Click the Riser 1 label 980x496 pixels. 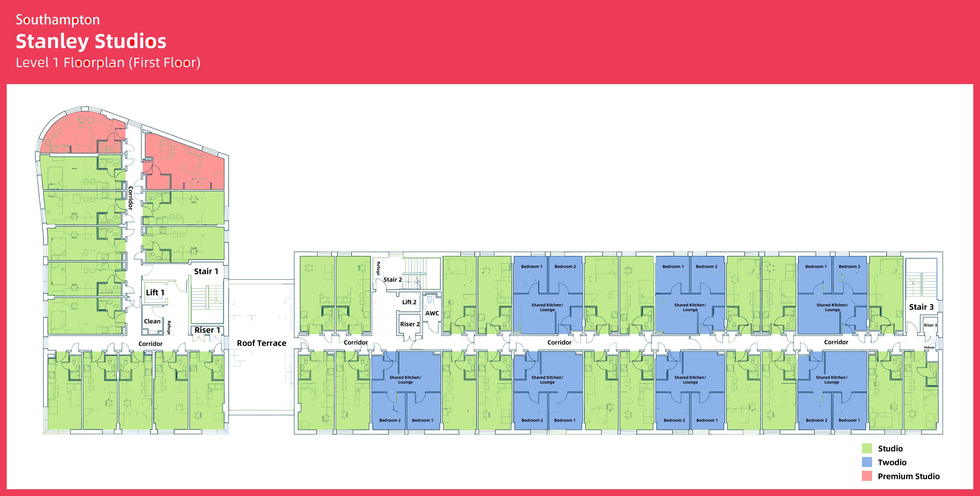coord(207,330)
